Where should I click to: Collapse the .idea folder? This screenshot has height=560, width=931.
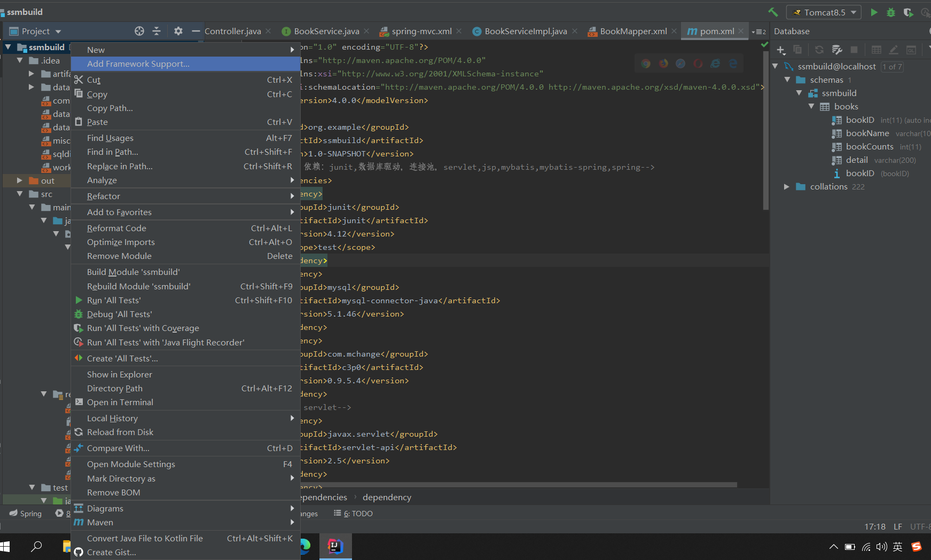pos(20,60)
